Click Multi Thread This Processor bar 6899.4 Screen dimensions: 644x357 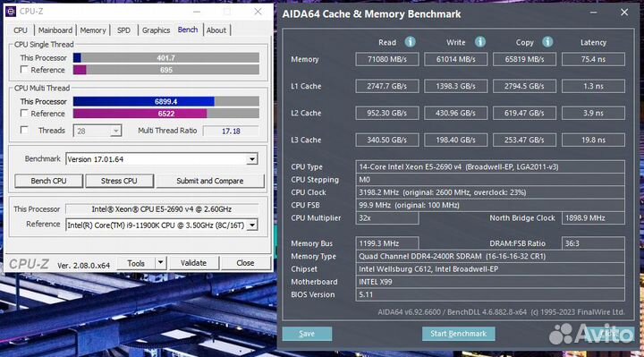click(x=166, y=101)
